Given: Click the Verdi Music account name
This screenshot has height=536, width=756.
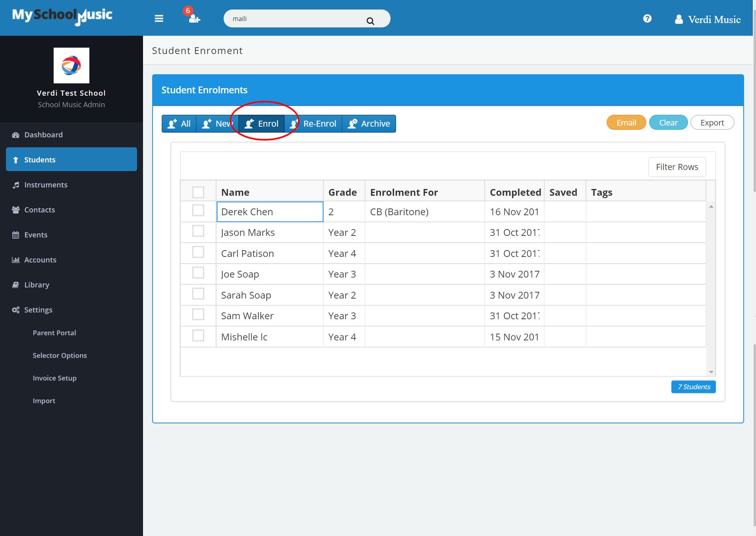Looking at the screenshot, I should [x=714, y=19].
